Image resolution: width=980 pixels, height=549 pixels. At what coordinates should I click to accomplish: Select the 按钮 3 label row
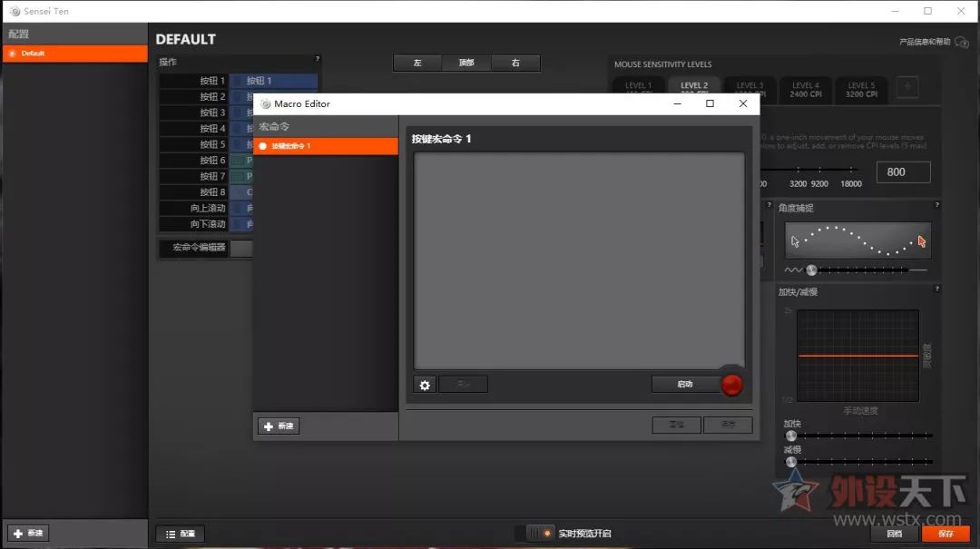tap(193, 113)
